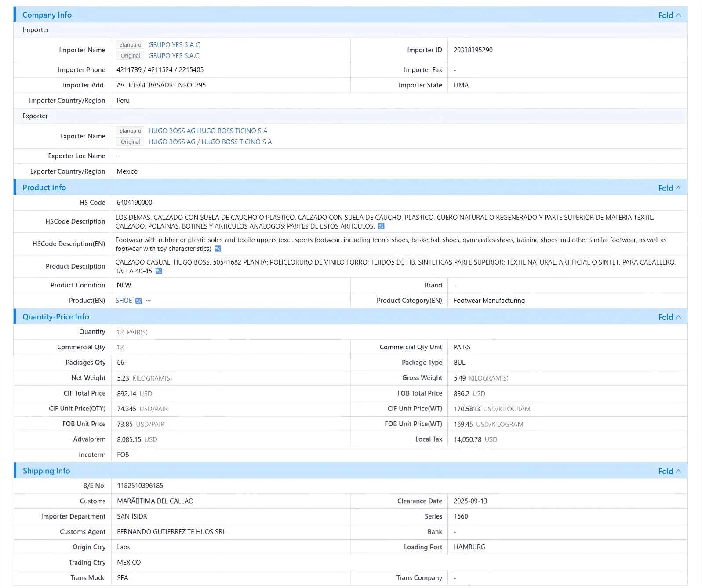Open the ellipsis menu beside SHOE

[x=149, y=301]
